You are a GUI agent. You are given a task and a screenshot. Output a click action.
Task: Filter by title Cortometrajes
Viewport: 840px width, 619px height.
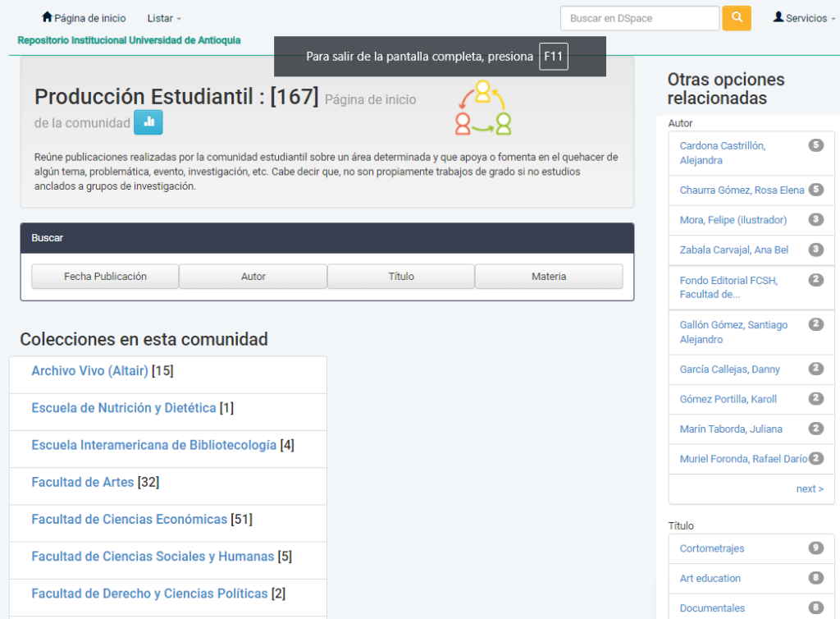(711, 548)
